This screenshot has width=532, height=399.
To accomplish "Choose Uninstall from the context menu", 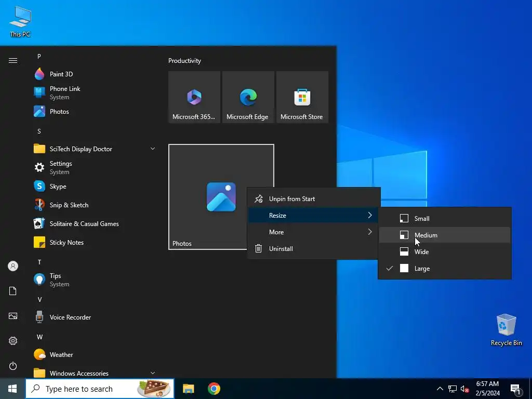I will tap(314, 249).
